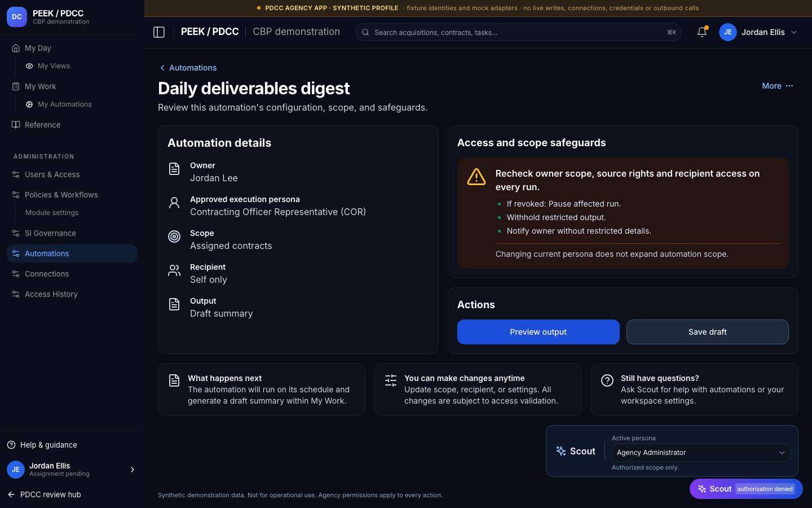
Task: Click Save draft button
Action: pos(708,332)
